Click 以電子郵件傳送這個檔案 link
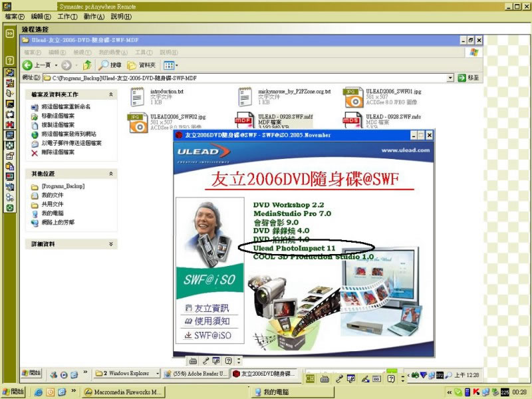The height and width of the screenshot is (399, 532). 72,143
